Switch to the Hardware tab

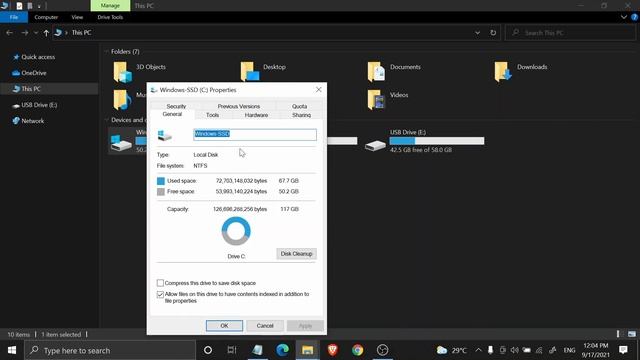click(x=256, y=115)
